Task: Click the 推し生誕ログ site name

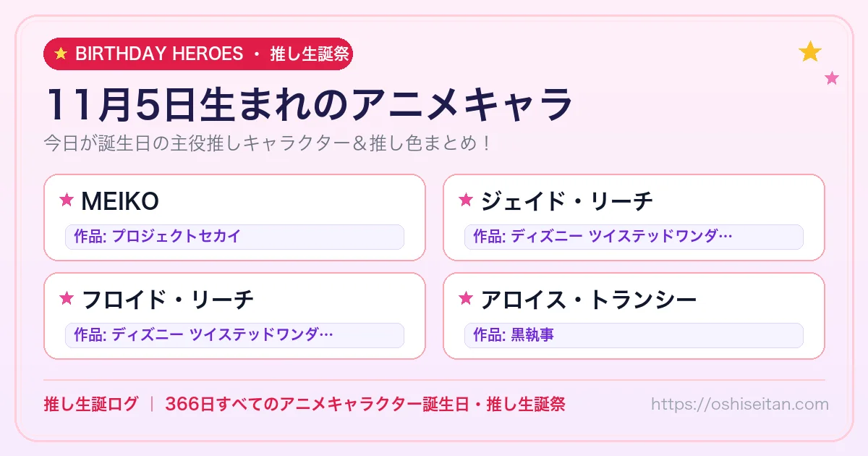Action: click(x=90, y=404)
